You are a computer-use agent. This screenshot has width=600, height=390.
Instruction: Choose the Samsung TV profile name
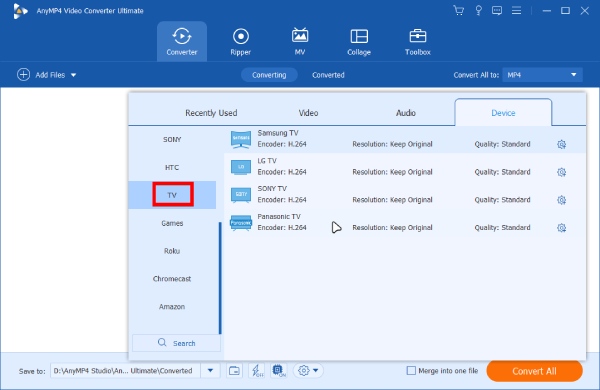coord(278,133)
